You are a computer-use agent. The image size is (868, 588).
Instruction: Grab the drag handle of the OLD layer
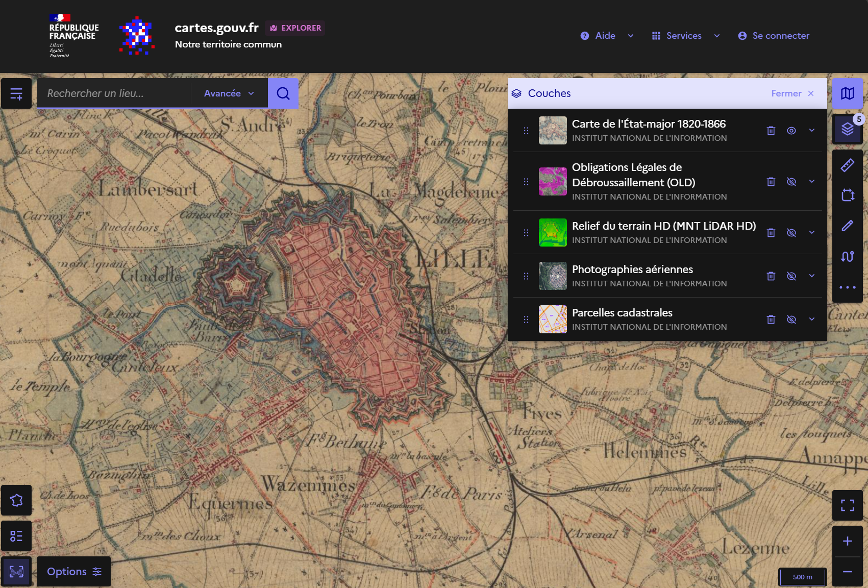click(526, 182)
